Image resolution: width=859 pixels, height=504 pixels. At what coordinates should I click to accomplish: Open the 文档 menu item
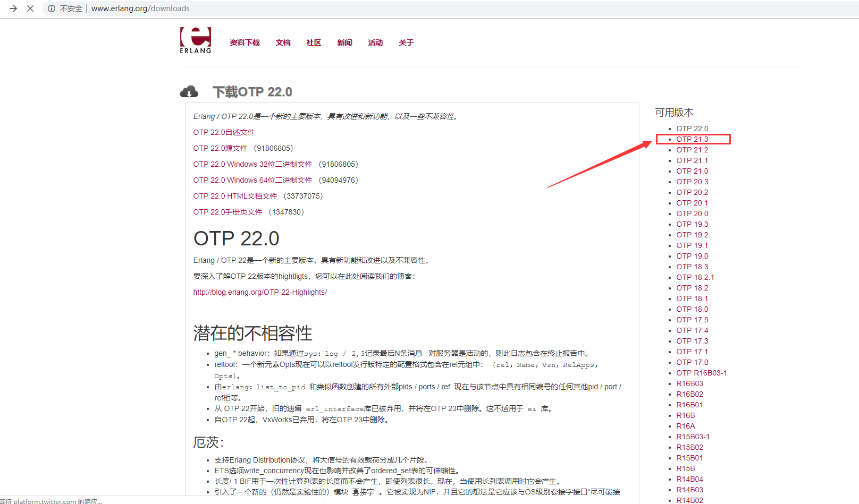click(x=283, y=42)
